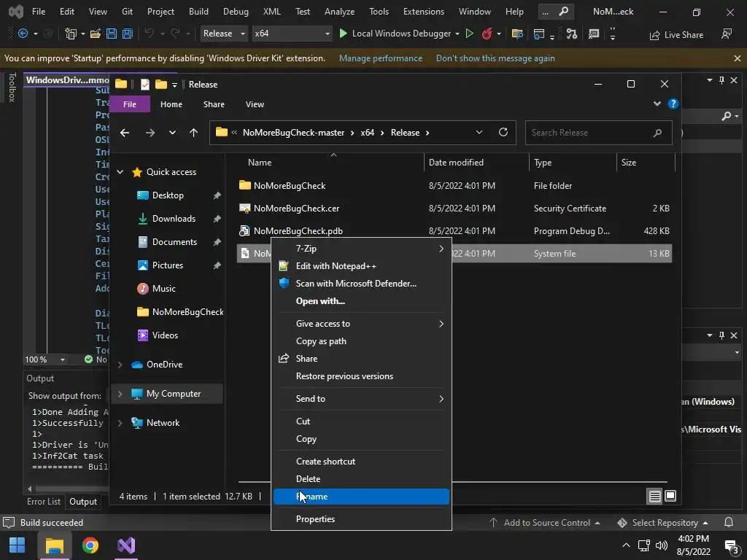Viewport: 747px width, 560px height.
Task: Click x64 in the breadcrumb path
Action: coord(367,133)
